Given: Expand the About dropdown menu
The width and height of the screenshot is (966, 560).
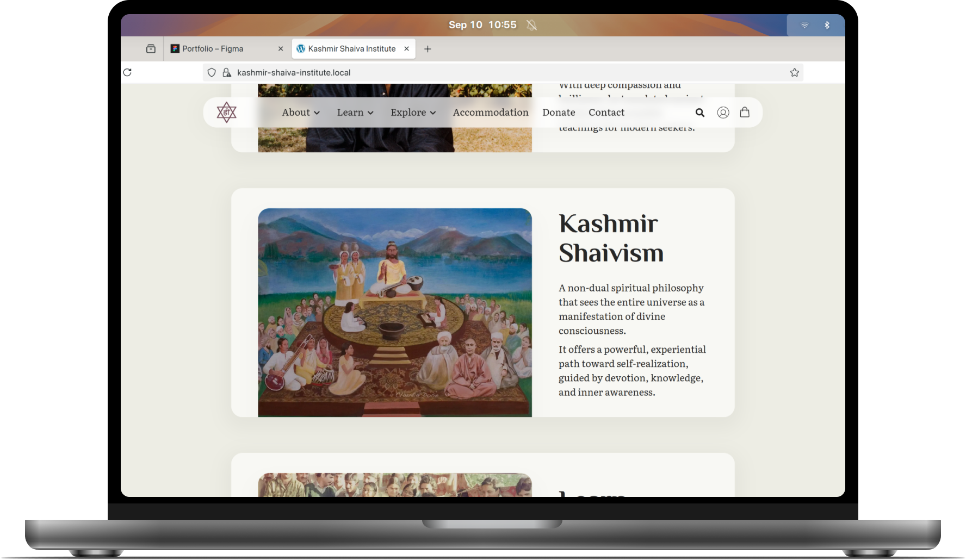Looking at the screenshot, I should [x=301, y=113].
